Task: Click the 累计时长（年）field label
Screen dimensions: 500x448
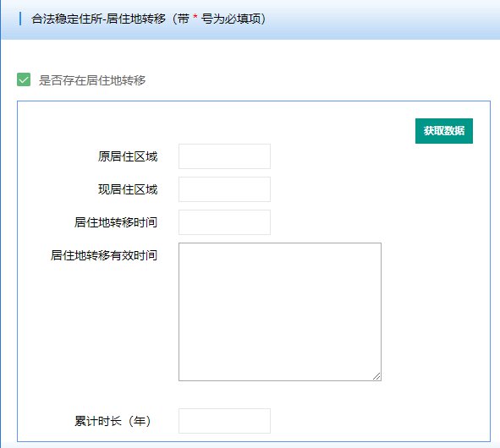Action: point(113,421)
